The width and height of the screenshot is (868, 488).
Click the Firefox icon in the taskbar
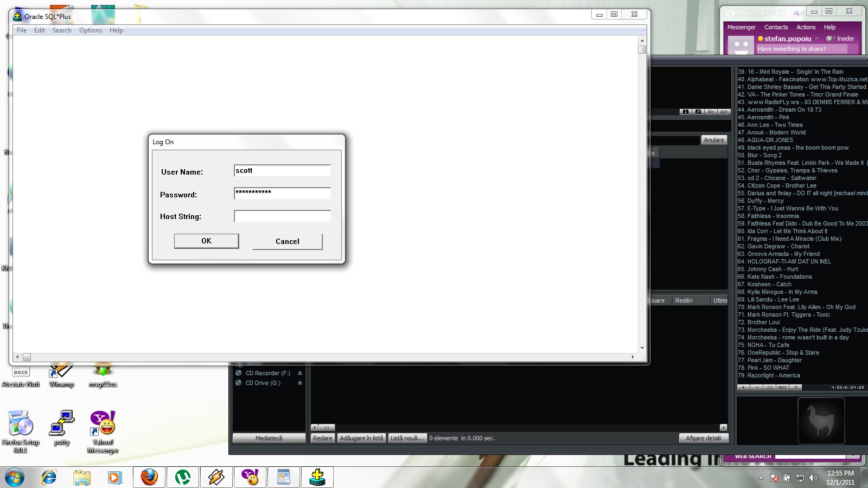click(149, 477)
